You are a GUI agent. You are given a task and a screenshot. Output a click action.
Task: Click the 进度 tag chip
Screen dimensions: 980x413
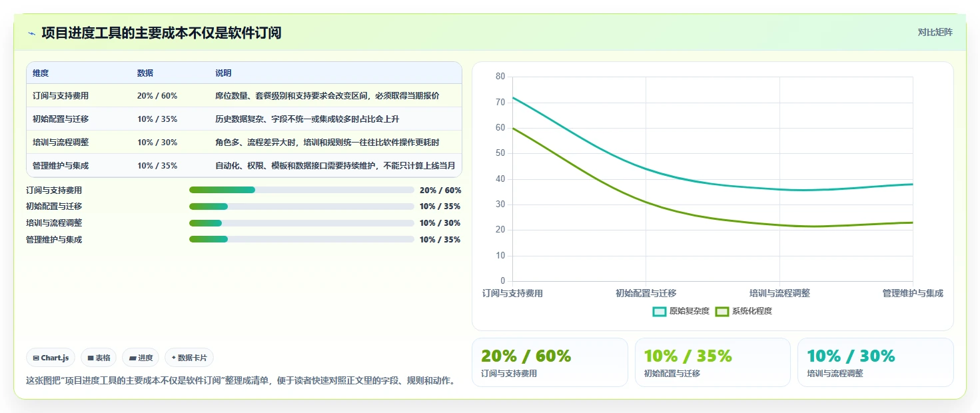141,358
